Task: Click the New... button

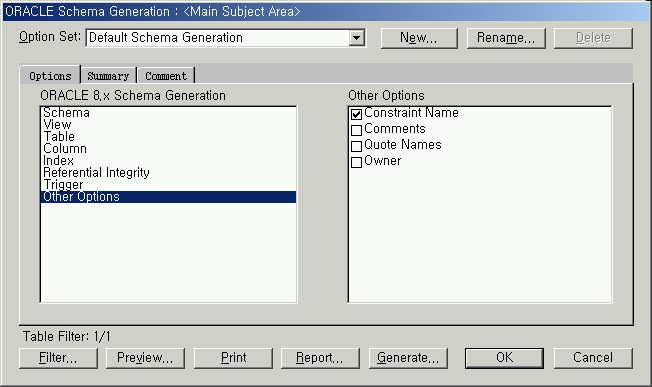Action: [419, 38]
